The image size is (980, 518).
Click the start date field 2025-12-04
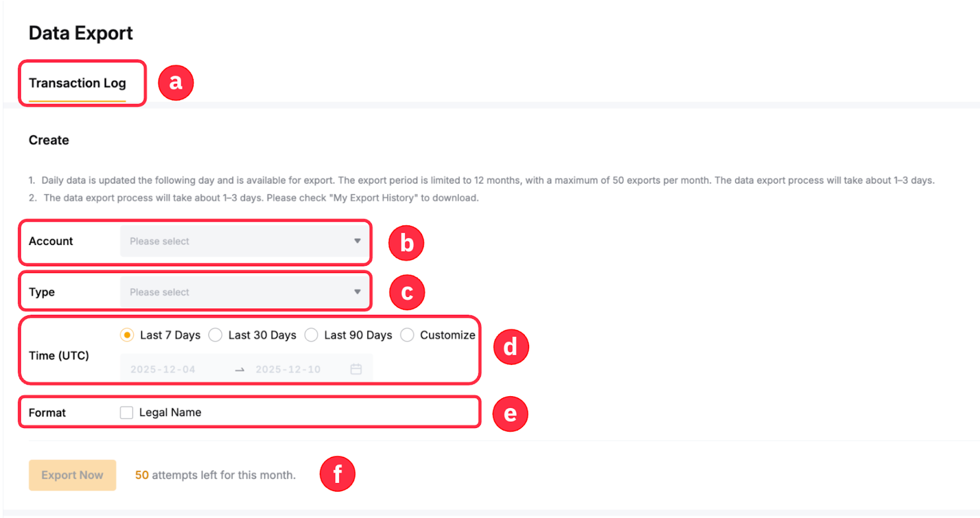[163, 369]
